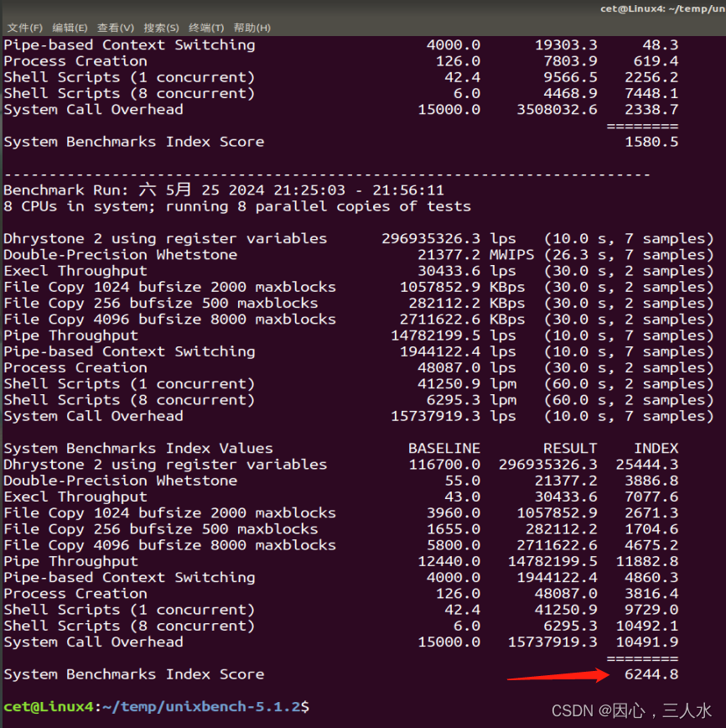Click context switching value 1944122.4 lps
The image size is (726, 728).
tap(458, 351)
